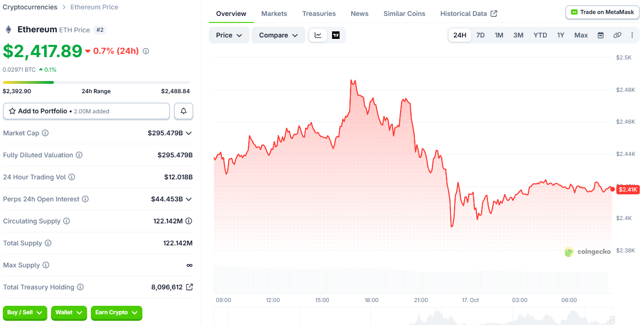
Task: Click the Ethereum logo icon
Action: tap(8, 30)
